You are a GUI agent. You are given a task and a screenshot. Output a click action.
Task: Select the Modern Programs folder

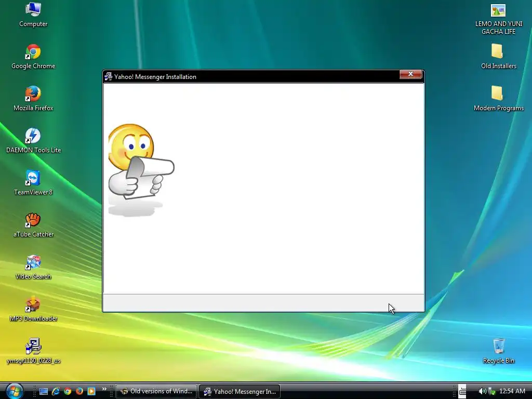pos(498,99)
